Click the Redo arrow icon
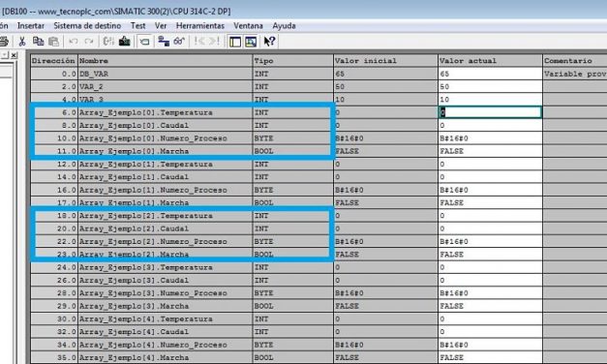607x364 pixels. pos(89,41)
